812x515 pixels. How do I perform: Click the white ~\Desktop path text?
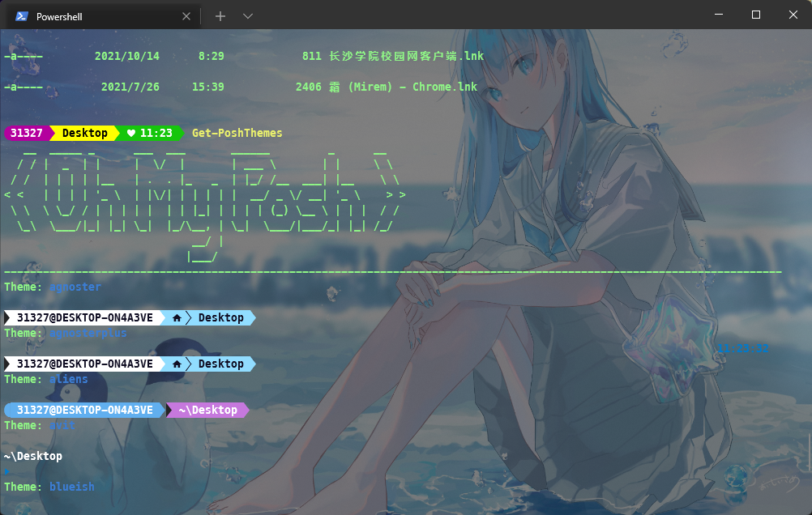coord(33,456)
